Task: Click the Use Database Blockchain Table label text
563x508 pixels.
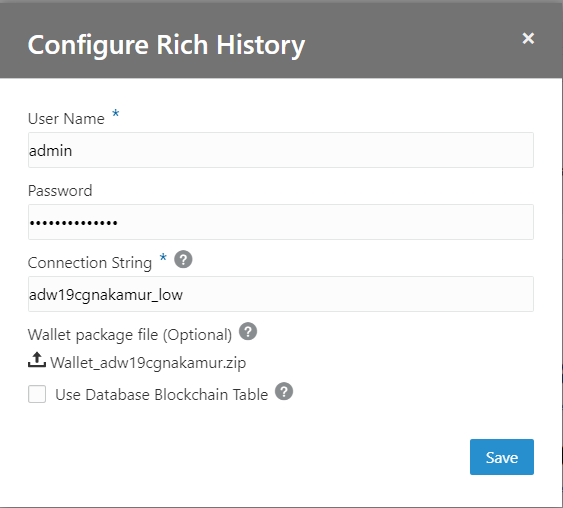Action: (162, 395)
